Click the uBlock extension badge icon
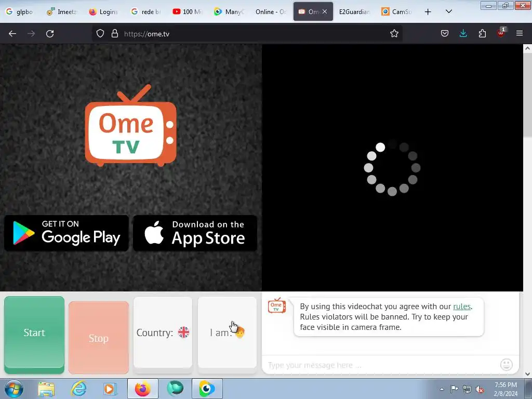Image resolution: width=532 pixels, height=399 pixels. point(501,33)
